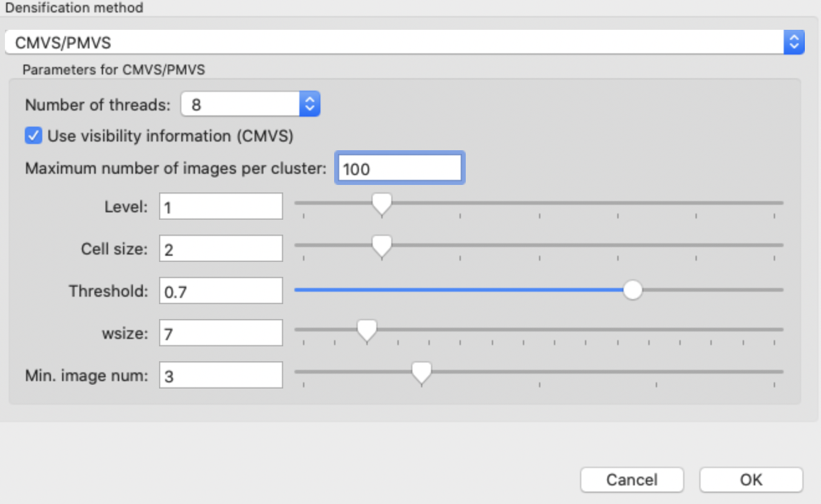
Task: Click the 'Maximum number of images per cluster:' label
Action: click(x=176, y=168)
